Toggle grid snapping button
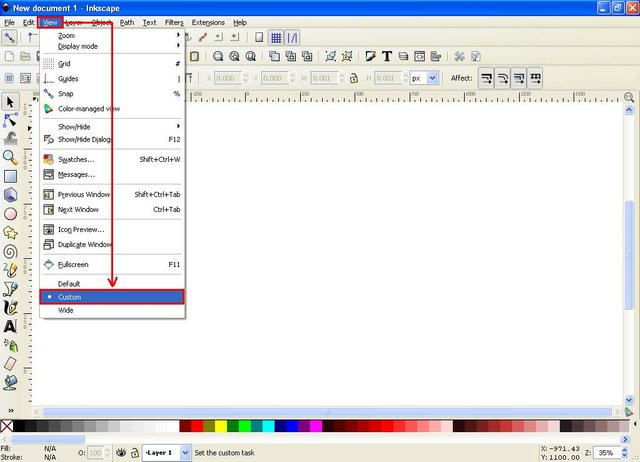640x462 pixels. (x=276, y=38)
